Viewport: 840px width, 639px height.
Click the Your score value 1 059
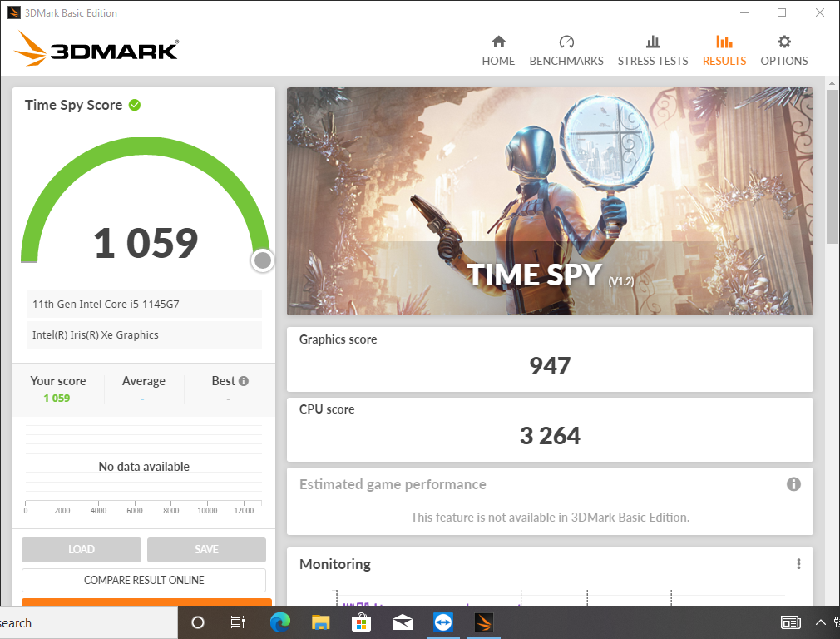tap(57, 399)
